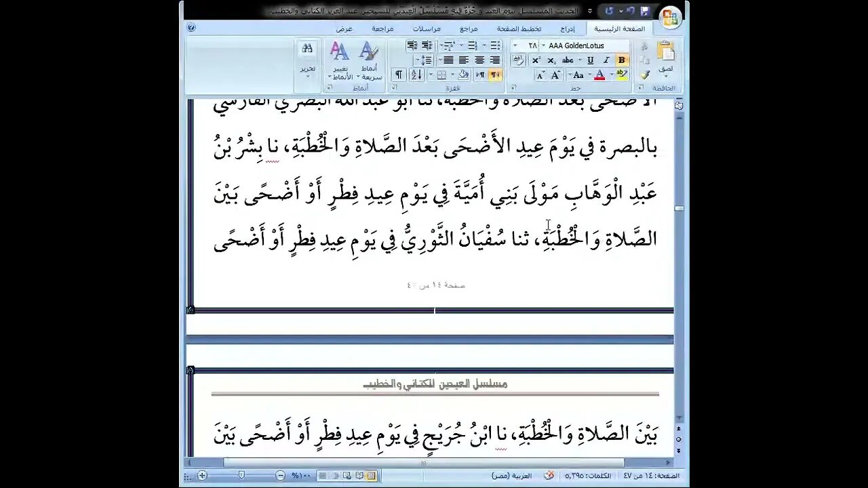This screenshot has height=488, width=868.
Task: Select the Format Painter brush
Action: pyautogui.click(x=645, y=75)
